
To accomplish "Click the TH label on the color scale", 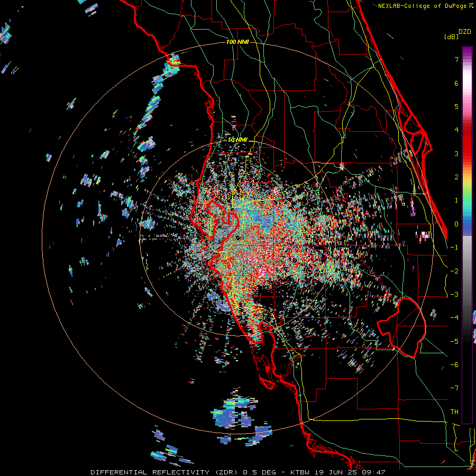I will click(x=454, y=412).
